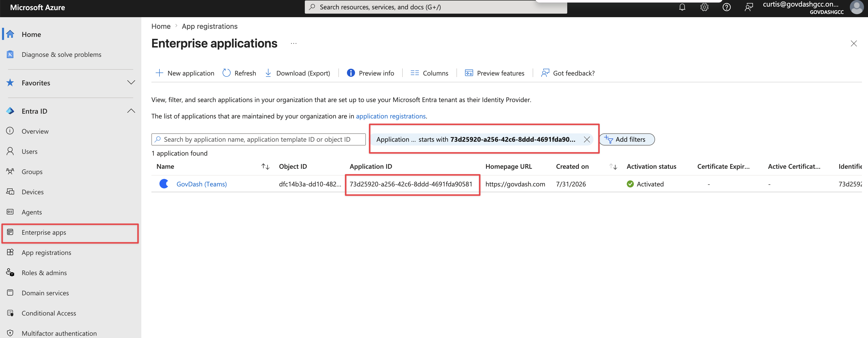This screenshot has height=338, width=868.
Task: Open the notifications bell icon
Action: 682,7
